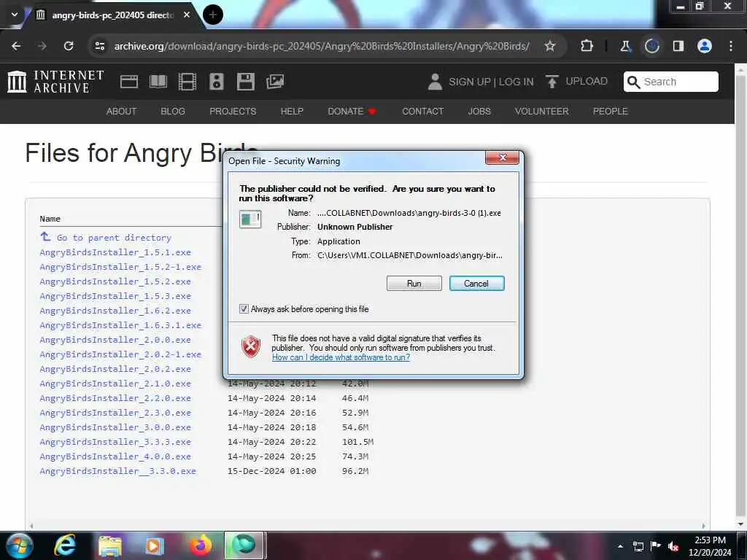Download AngryBirdsInstaller_2.0.0.exe
The image size is (747, 560).
click(x=115, y=340)
